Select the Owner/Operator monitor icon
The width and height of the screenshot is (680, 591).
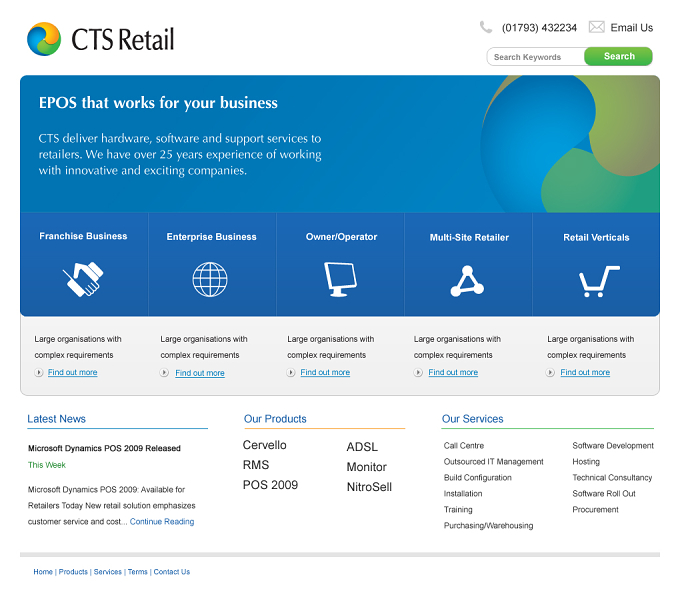(340, 279)
